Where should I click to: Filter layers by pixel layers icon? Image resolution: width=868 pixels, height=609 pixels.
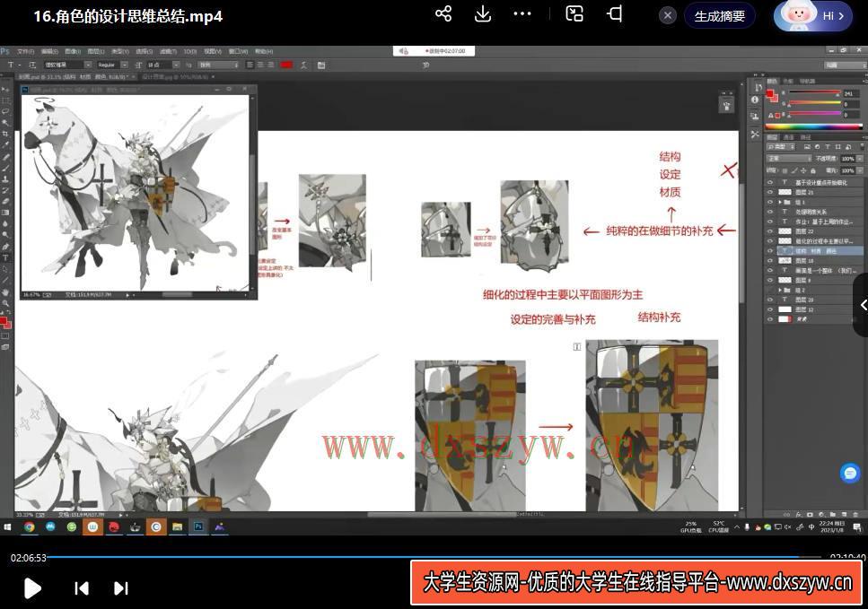coord(807,146)
